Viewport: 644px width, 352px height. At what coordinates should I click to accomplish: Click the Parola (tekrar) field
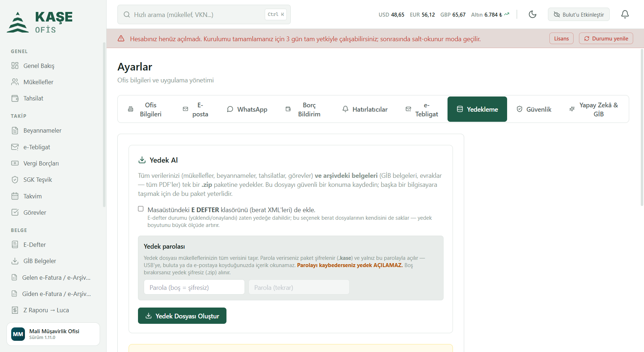[299, 287]
